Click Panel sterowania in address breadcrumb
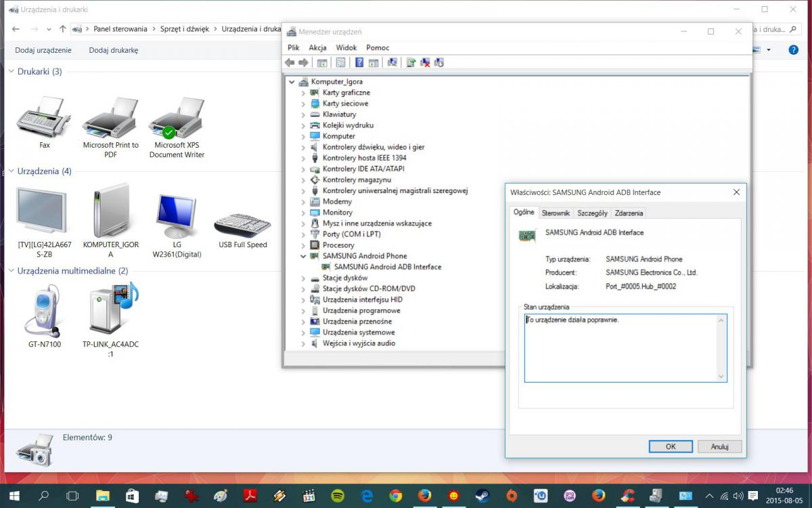 coord(120,29)
